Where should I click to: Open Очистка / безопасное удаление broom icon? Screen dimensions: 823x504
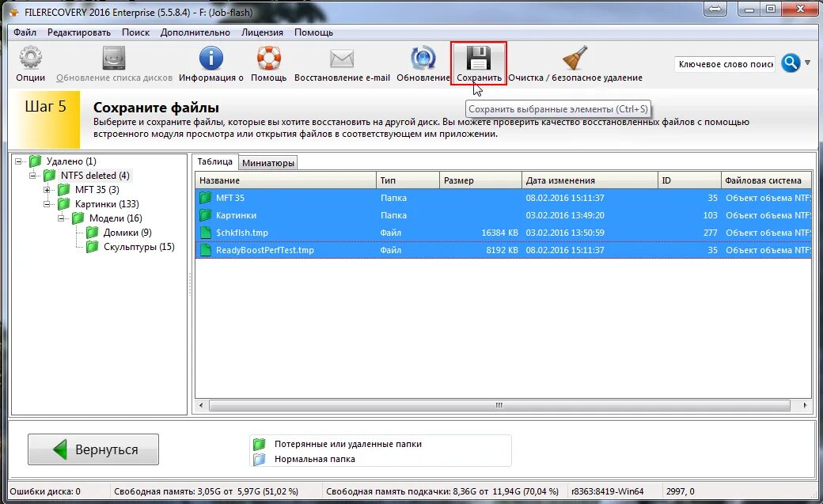(x=575, y=58)
